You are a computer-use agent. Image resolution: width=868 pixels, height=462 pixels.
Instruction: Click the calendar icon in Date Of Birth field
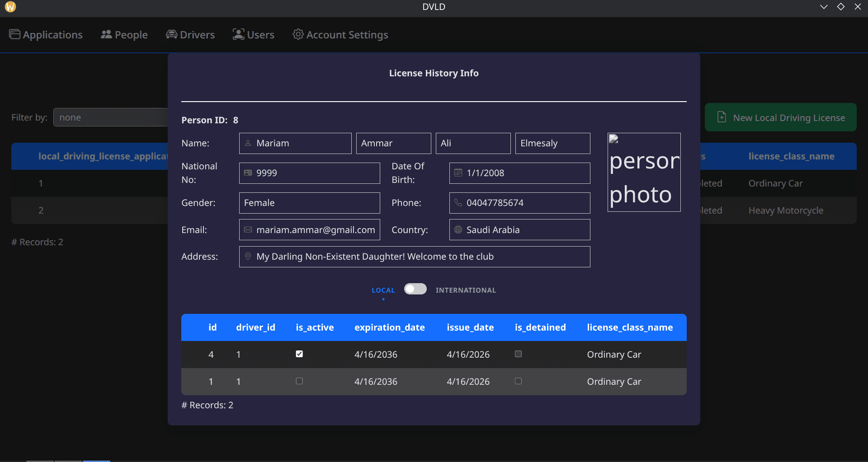(458, 173)
